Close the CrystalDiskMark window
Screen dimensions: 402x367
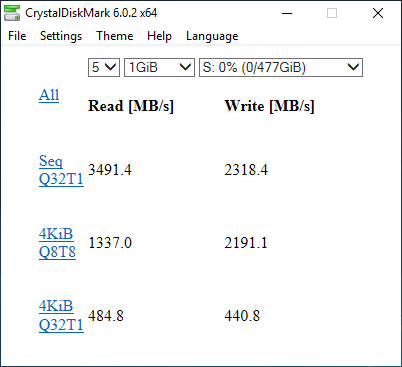(x=378, y=13)
